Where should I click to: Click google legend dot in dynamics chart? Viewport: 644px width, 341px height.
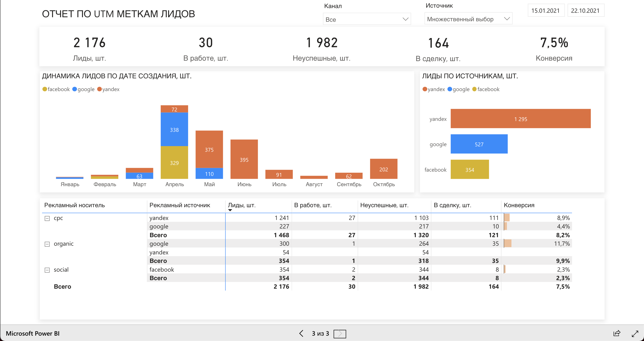tap(74, 89)
